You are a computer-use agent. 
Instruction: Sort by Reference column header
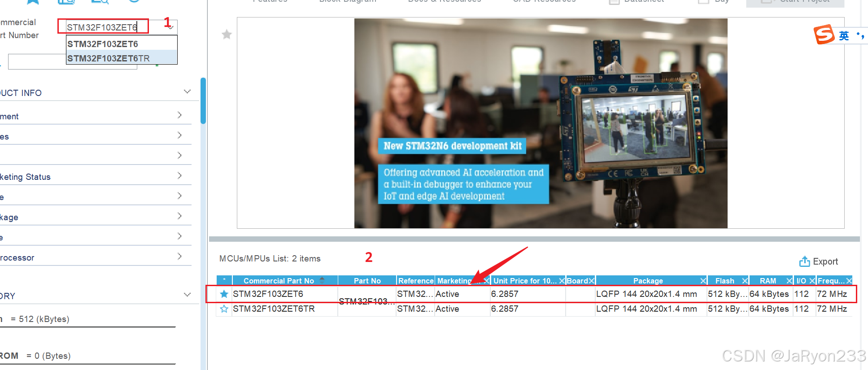click(416, 281)
